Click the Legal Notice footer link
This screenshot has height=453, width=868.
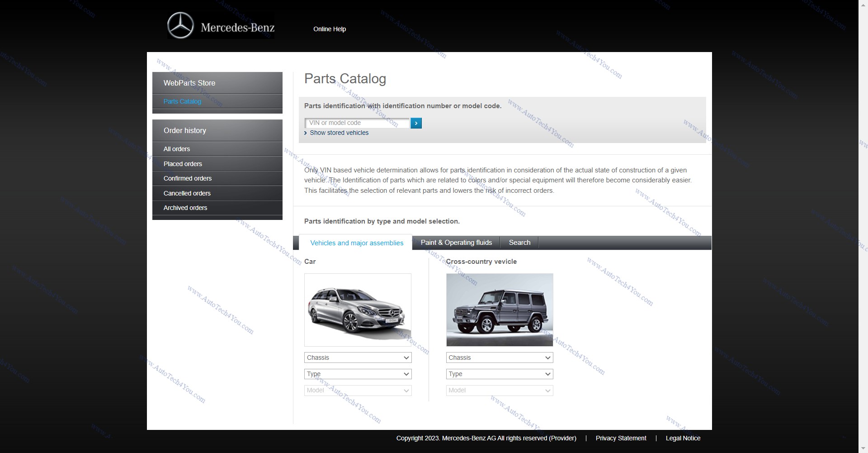(683, 438)
